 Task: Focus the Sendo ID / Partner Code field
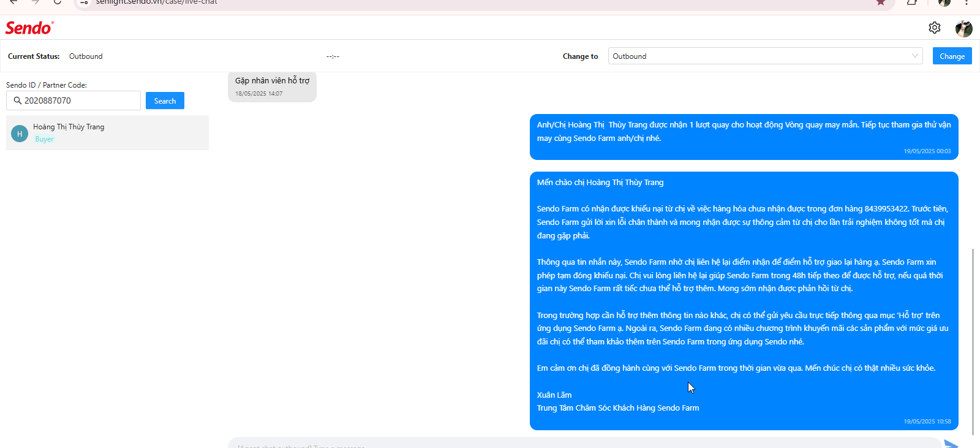point(73,101)
